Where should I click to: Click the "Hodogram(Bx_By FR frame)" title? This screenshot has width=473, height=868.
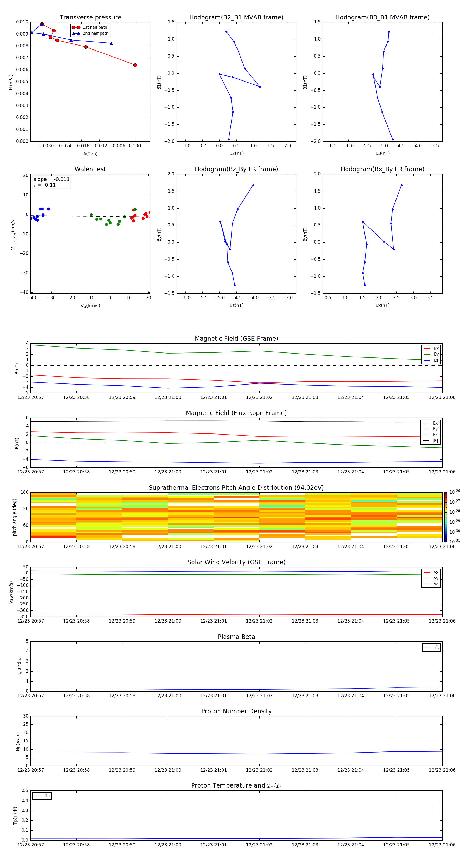pos(382,169)
